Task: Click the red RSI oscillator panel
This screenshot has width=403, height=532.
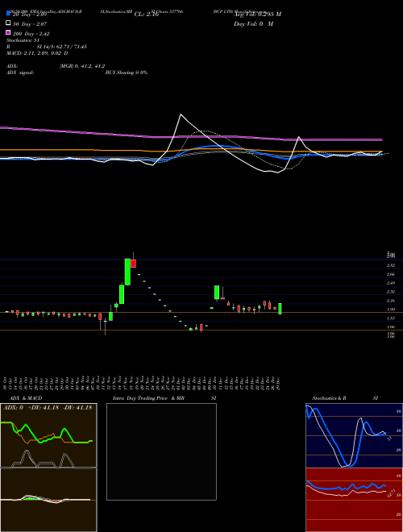Action: (x=354, y=500)
